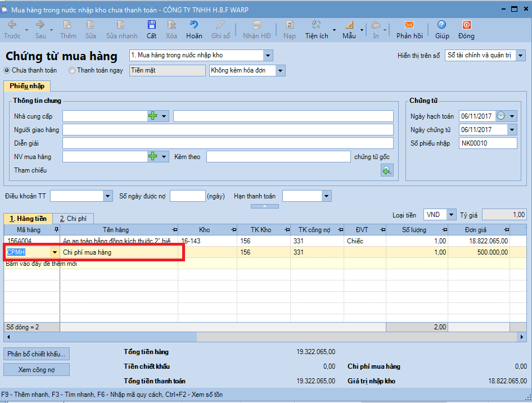This screenshot has width=532, height=403.
Task: Click the 500.000,00 unit price cell
Action: coord(479,252)
